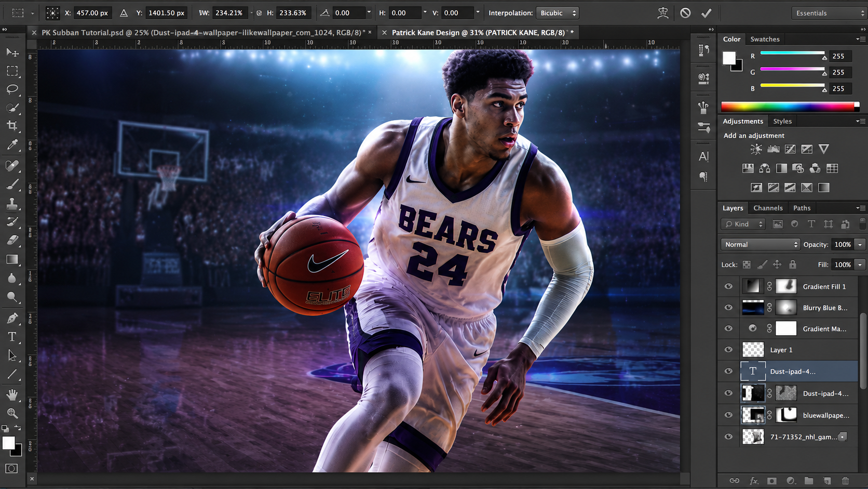Select the Path Selection tool

point(12,355)
